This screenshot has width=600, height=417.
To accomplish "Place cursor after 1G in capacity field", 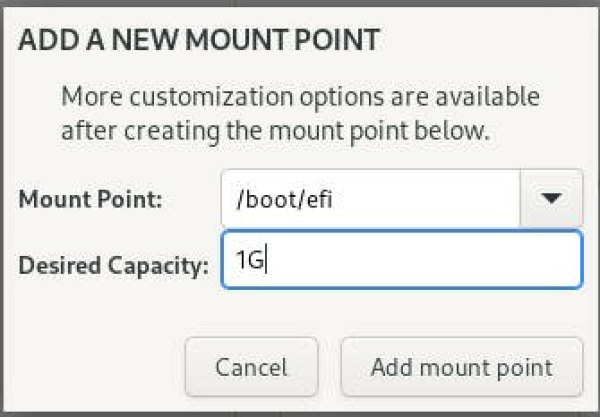I will tap(268, 261).
